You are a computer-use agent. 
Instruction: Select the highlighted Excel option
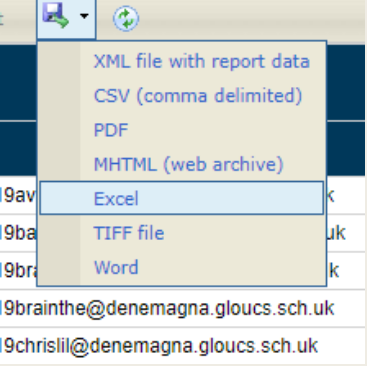(x=182, y=198)
